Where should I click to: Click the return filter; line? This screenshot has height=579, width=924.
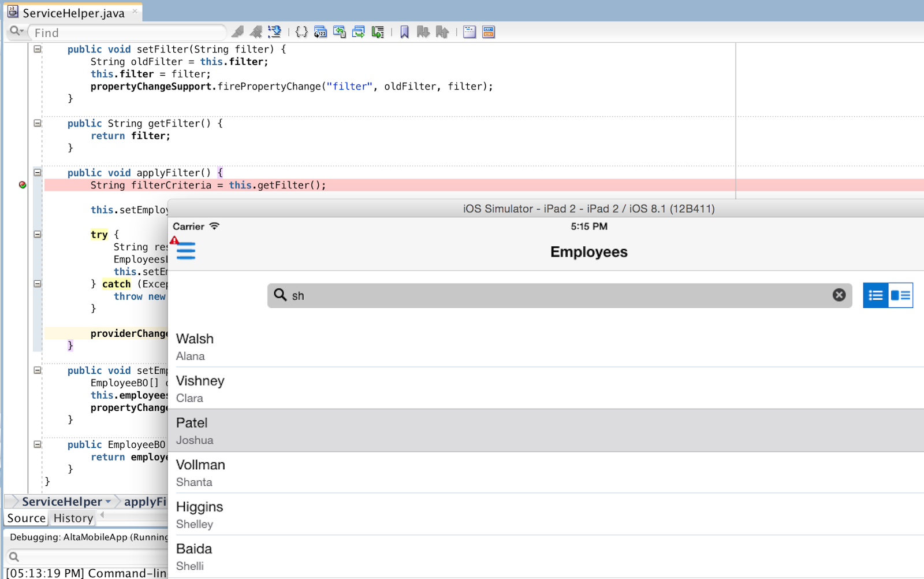click(x=131, y=136)
